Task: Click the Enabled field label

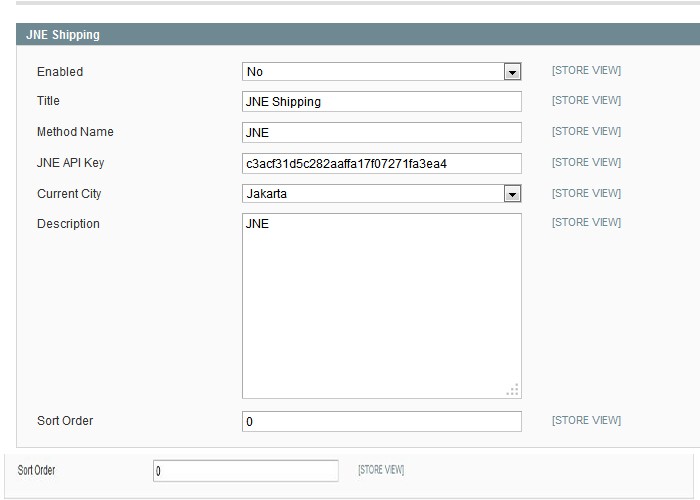Action: 60,71
